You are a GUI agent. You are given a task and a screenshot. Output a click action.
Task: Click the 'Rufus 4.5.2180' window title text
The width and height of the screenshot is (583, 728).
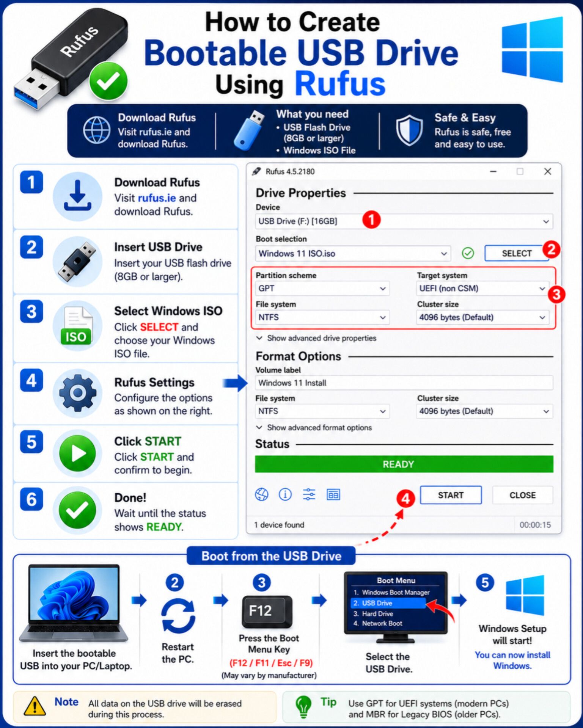pyautogui.click(x=290, y=171)
